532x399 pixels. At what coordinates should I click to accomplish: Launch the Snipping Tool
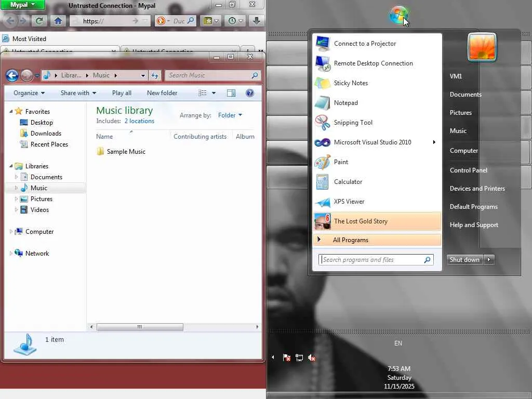tap(378, 123)
